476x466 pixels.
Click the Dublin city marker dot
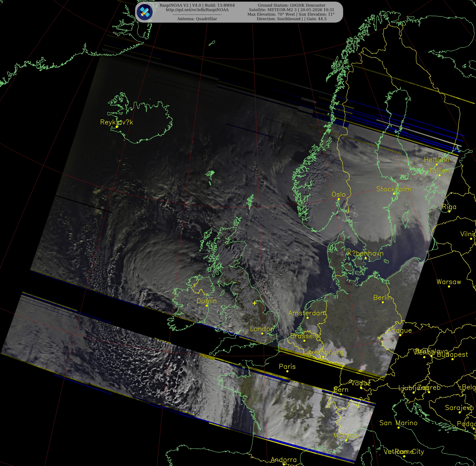(x=207, y=305)
